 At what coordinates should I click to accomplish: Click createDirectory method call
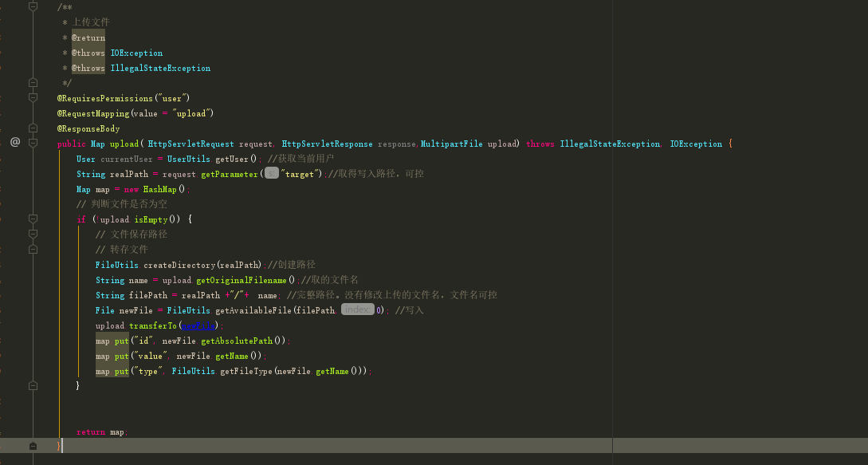[179, 265]
